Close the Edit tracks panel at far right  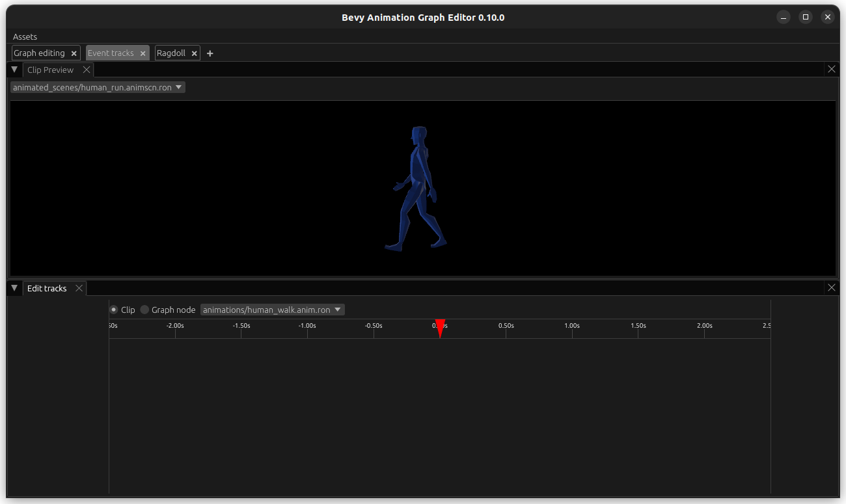pyautogui.click(x=831, y=287)
